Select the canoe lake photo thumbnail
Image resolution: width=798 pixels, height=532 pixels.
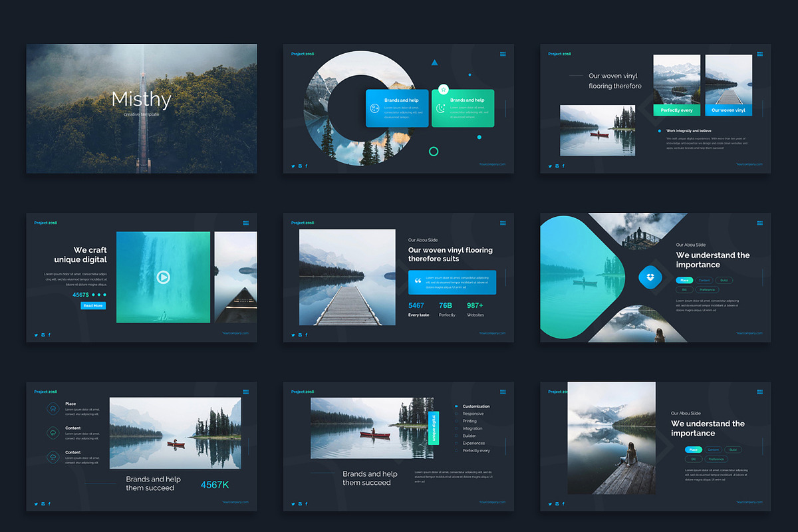coord(597,130)
